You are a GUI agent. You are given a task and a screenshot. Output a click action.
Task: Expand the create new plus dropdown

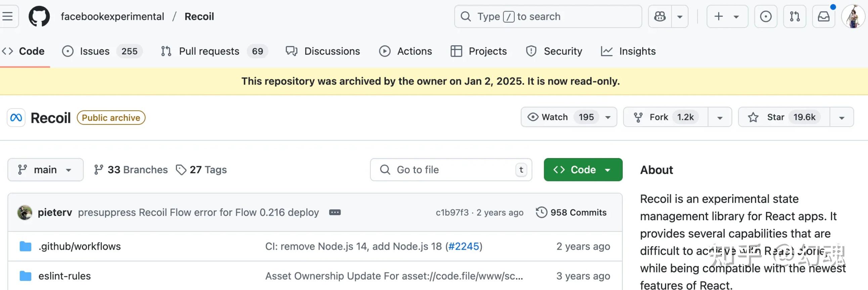click(x=727, y=16)
